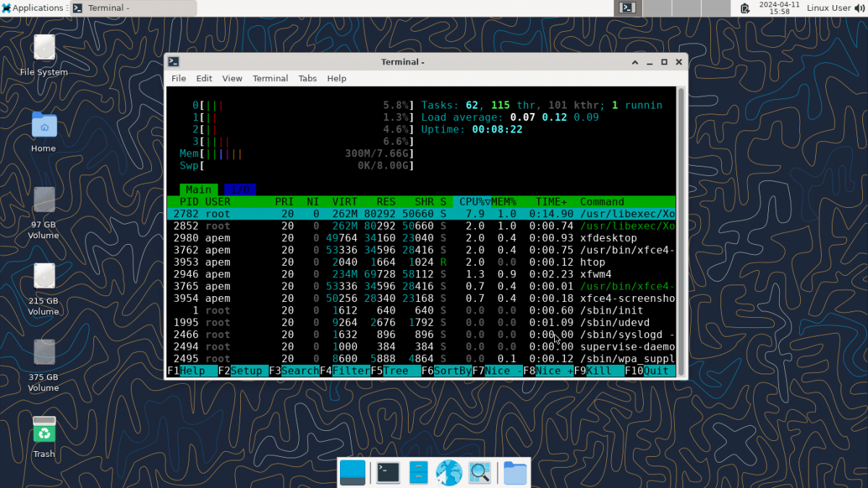The image size is (868, 488).
Task: Switch to first workspace with terminal
Action: pos(628,8)
